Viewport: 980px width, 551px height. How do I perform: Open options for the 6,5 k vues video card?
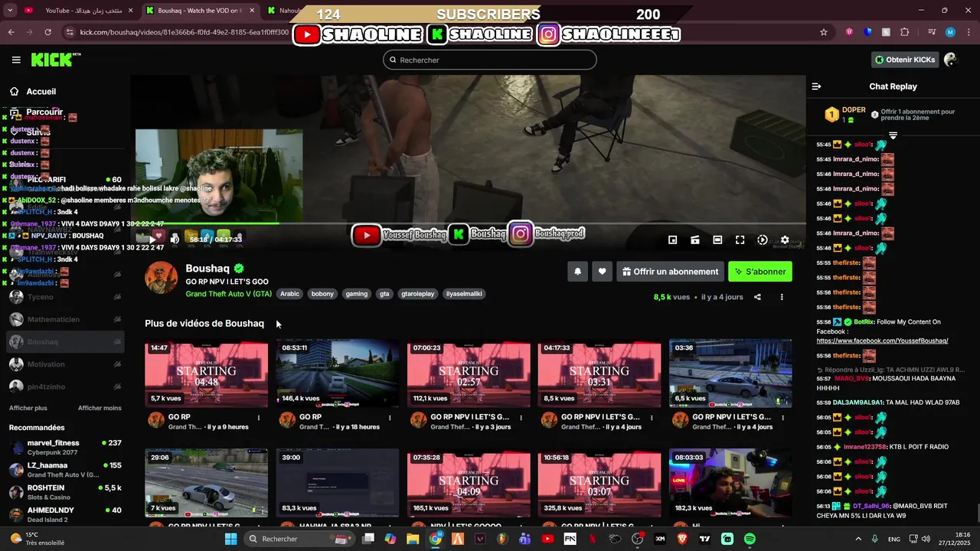(x=782, y=418)
